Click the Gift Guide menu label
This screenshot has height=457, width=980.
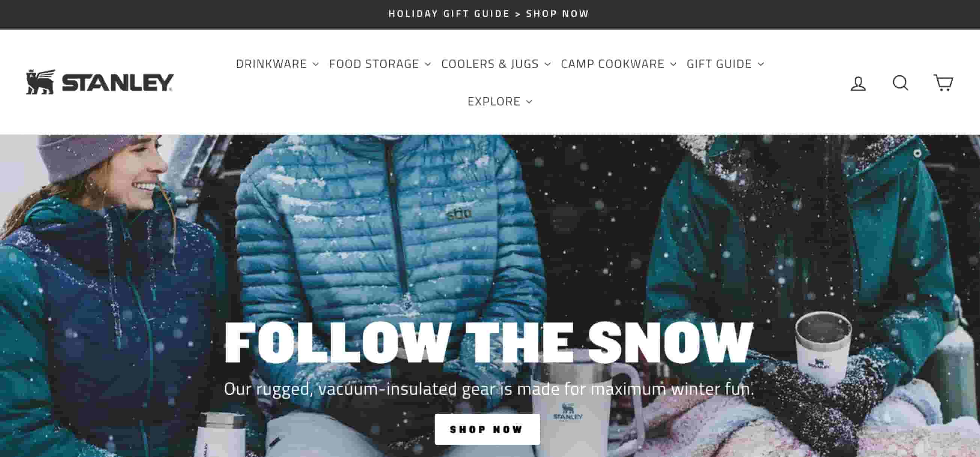[719, 64]
